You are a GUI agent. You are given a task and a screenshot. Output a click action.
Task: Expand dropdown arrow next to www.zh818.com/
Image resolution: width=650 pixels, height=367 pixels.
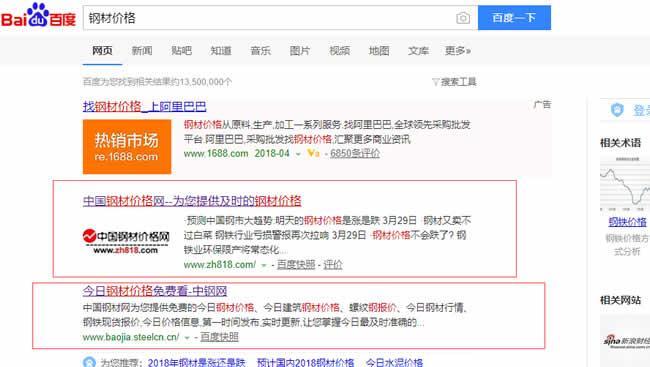tap(264, 265)
